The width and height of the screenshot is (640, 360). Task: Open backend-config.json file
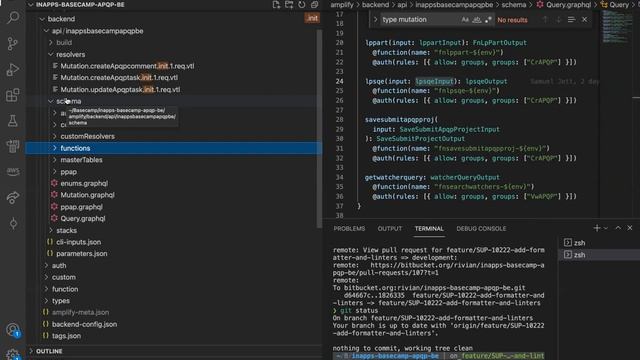coord(174,324)
